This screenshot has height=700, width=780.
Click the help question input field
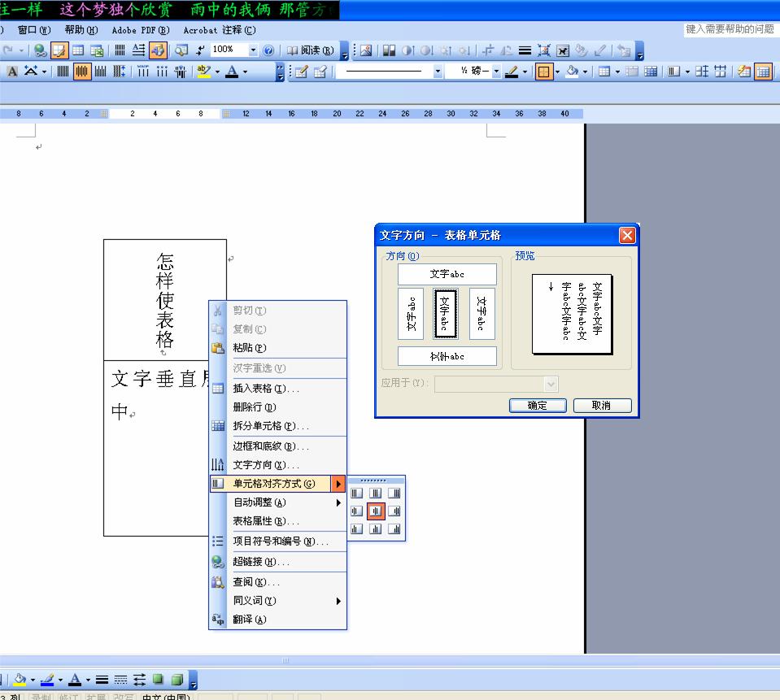tap(730, 29)
